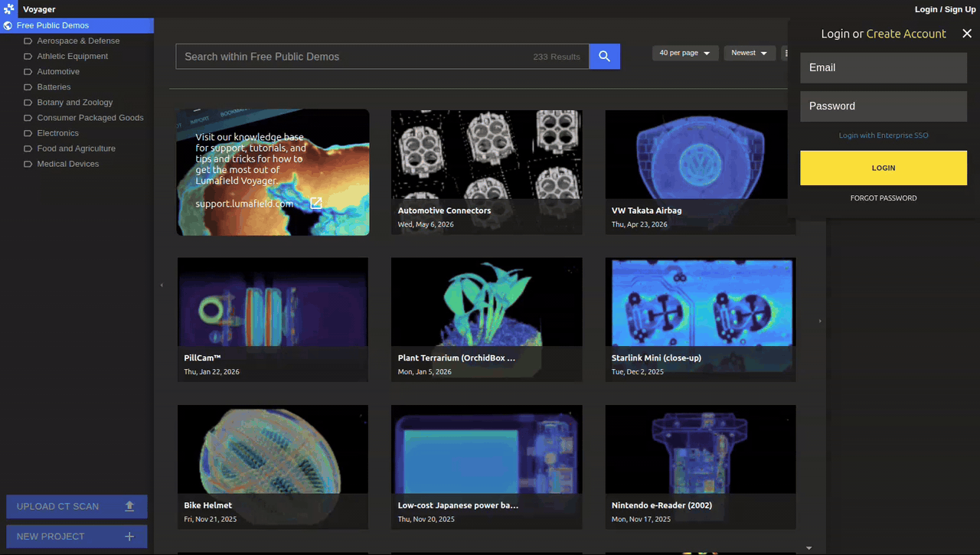Select the tag icon beside Automotive
Viewport: 980px width, 555px height.
click(28, 71)
